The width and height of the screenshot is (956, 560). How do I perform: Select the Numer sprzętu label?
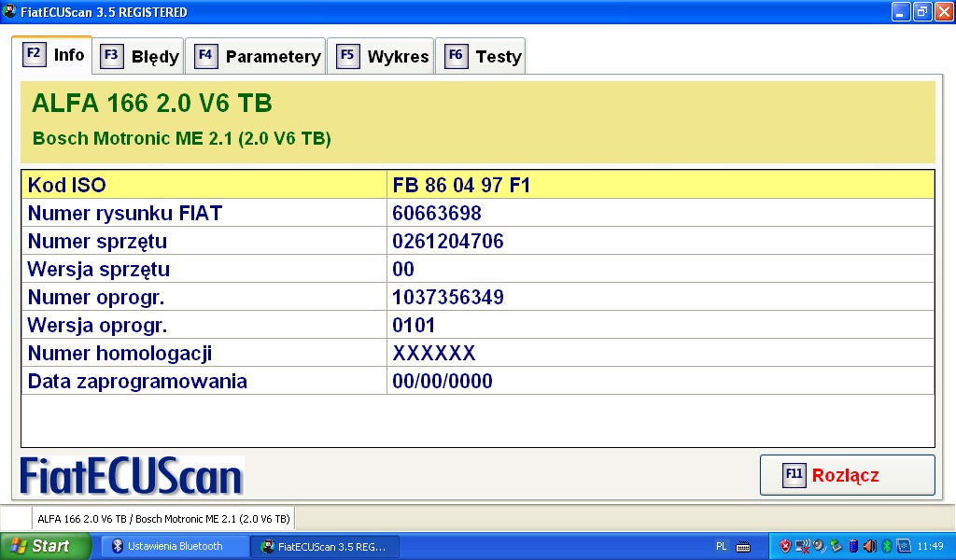tap(97, 242)
